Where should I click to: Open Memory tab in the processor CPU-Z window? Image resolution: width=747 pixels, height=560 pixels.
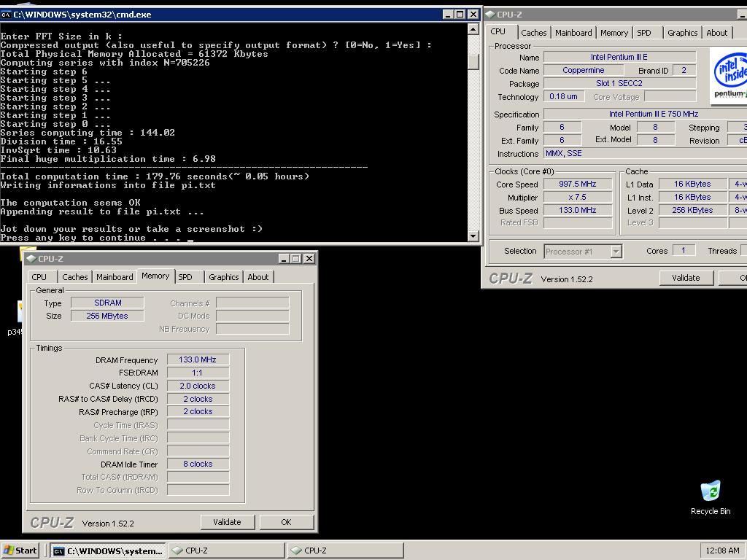614,33
